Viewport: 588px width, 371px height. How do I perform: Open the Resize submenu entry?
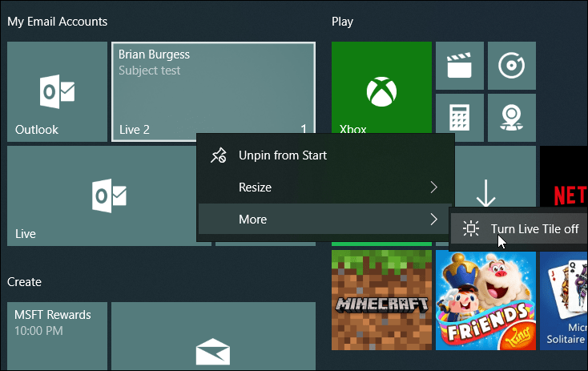coord(325,188)
